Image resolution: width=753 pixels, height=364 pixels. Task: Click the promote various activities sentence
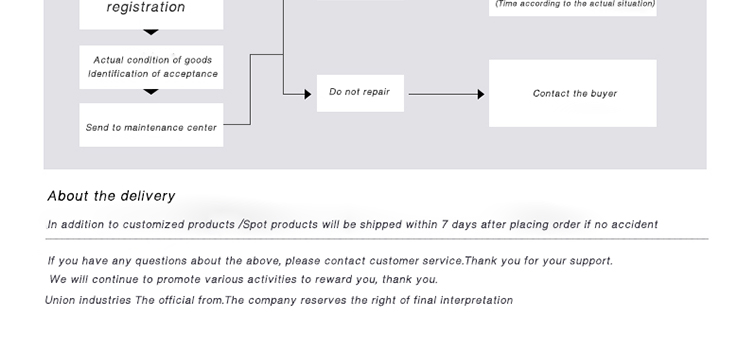point(243,279)
